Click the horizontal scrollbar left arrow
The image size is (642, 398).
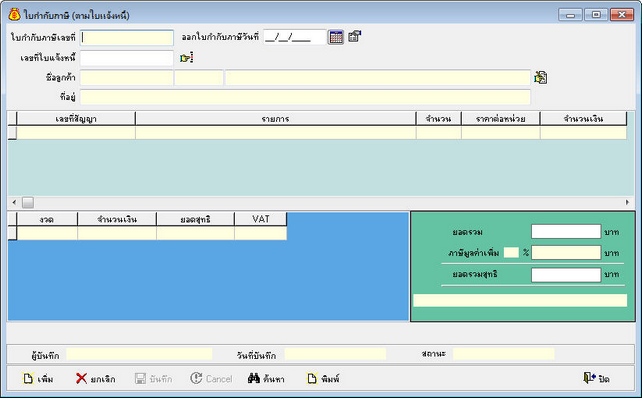pos(14,202)
